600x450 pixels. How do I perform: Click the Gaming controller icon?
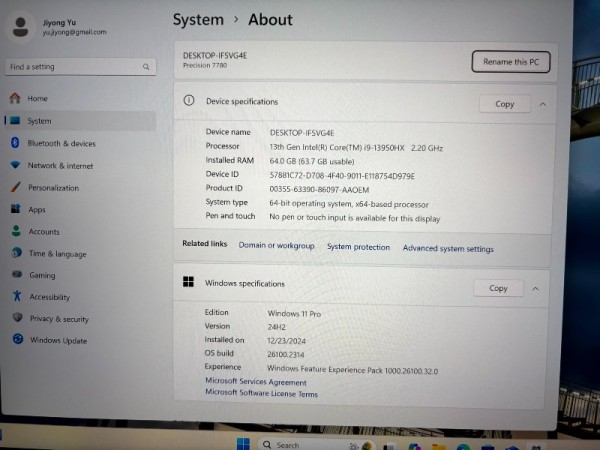pos(17,274)
